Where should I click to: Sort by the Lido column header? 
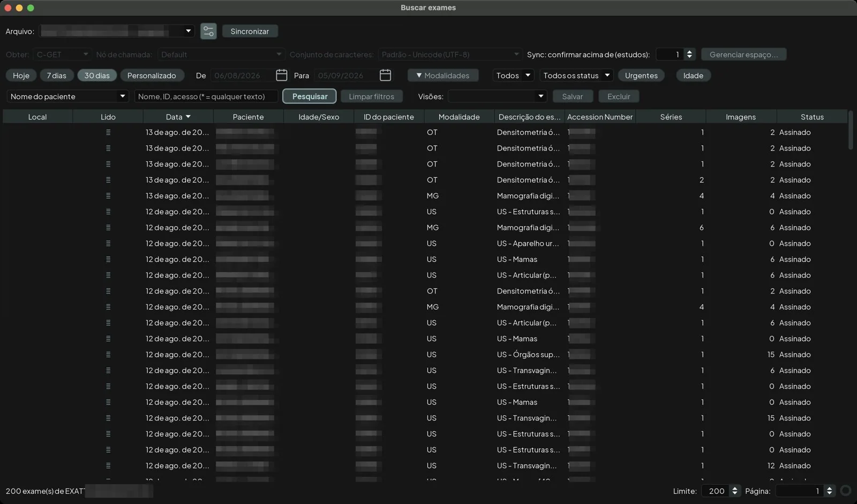108,117
